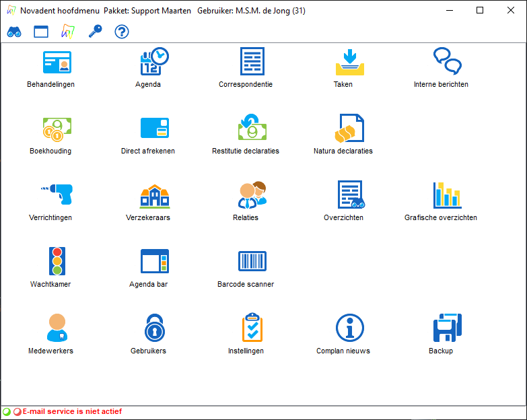Open the Backup floppy disk icon
The width and height of the screenshot is (527, 420).
[448, 328]
